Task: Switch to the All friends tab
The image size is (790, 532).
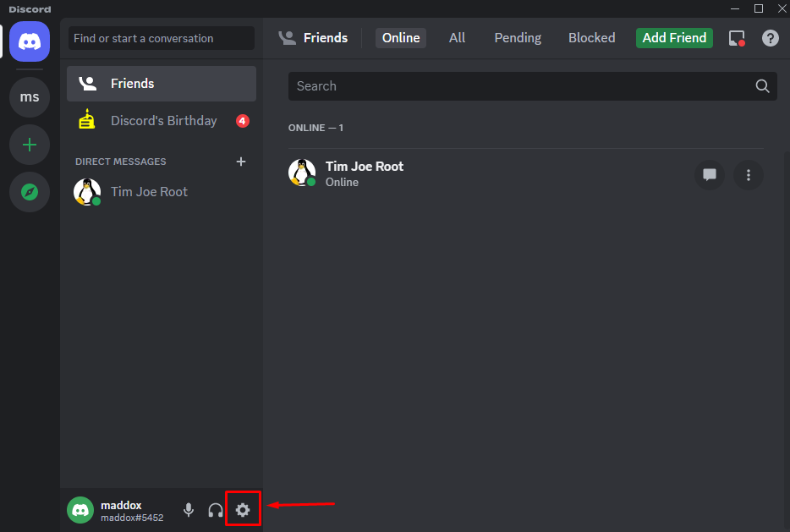Action: 457,38
